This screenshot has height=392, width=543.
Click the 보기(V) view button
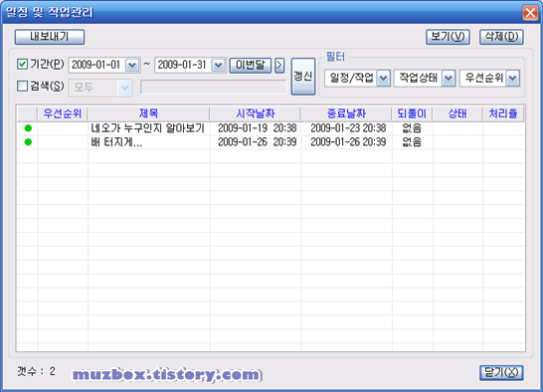click(448, 37)
